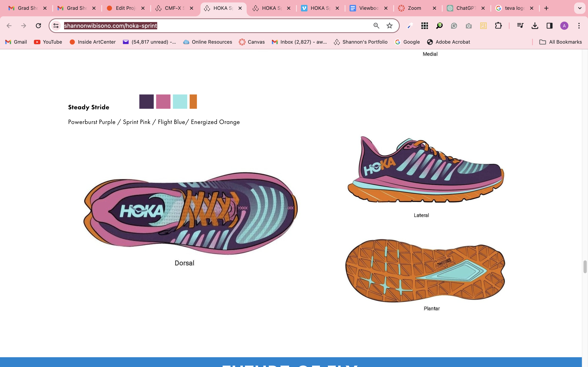Screen dimensions: 588x367
Task: Open the Extensions puzzle icon
Action: [498, 26]
